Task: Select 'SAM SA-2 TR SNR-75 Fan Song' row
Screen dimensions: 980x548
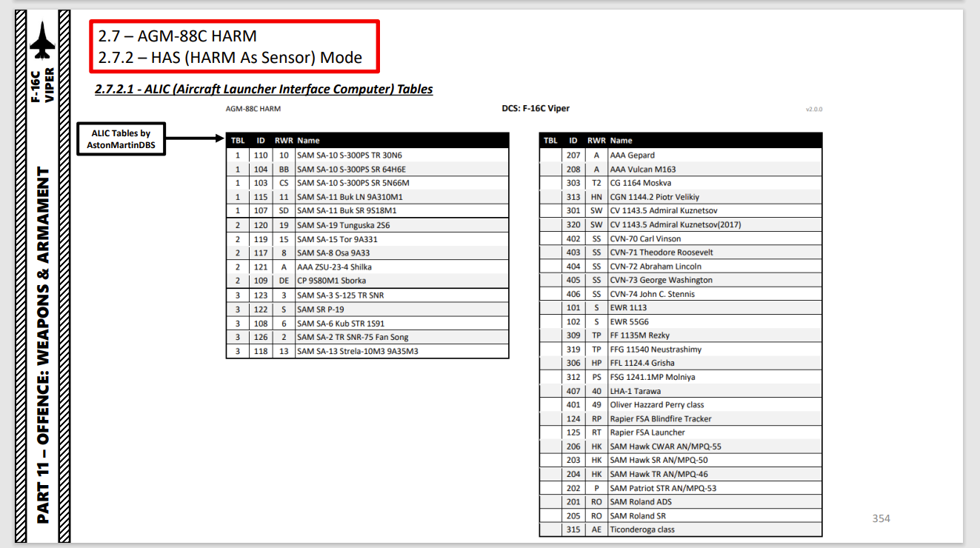Action: click(x=367, y=337)
